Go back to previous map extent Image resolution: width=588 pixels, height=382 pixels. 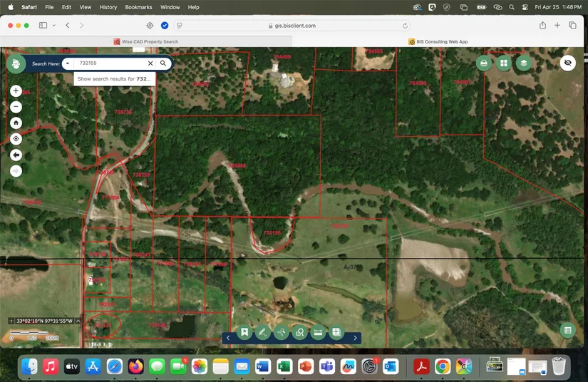click(16, 155)
